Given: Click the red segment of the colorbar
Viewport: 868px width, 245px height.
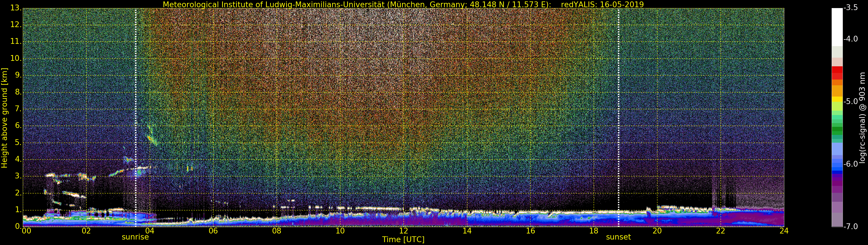Looking at the screenshot, I should click(x=837, y=73).
